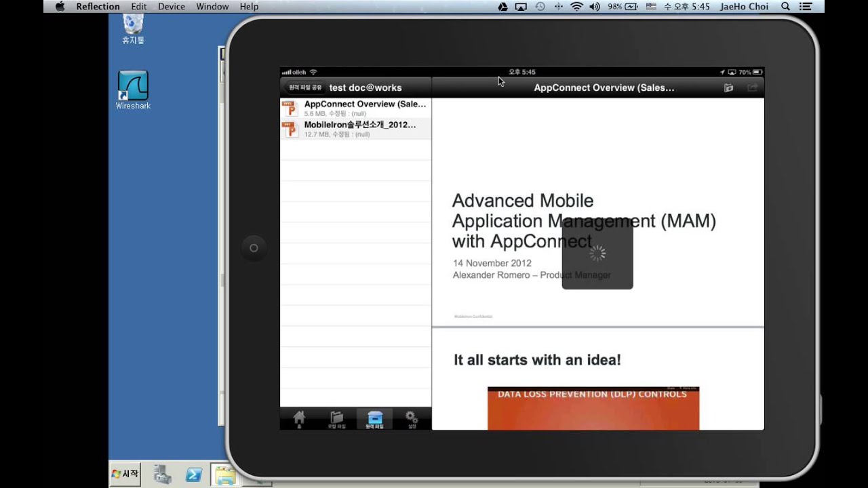Click the test doc@works list title

tap(366, 87)
